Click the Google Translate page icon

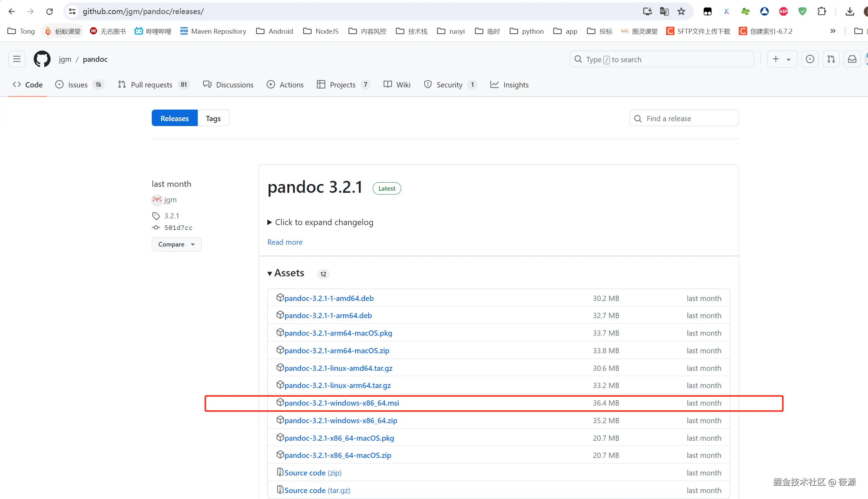point(664,12)
